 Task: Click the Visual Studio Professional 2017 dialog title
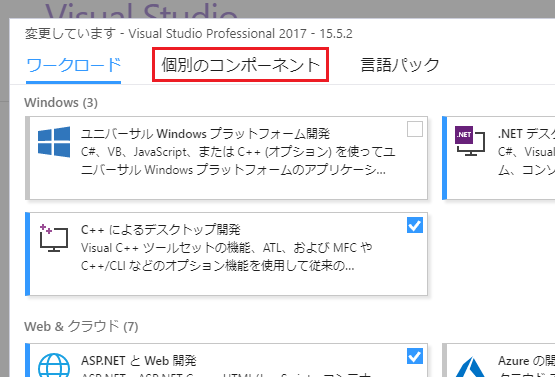[x=189, y=34]
